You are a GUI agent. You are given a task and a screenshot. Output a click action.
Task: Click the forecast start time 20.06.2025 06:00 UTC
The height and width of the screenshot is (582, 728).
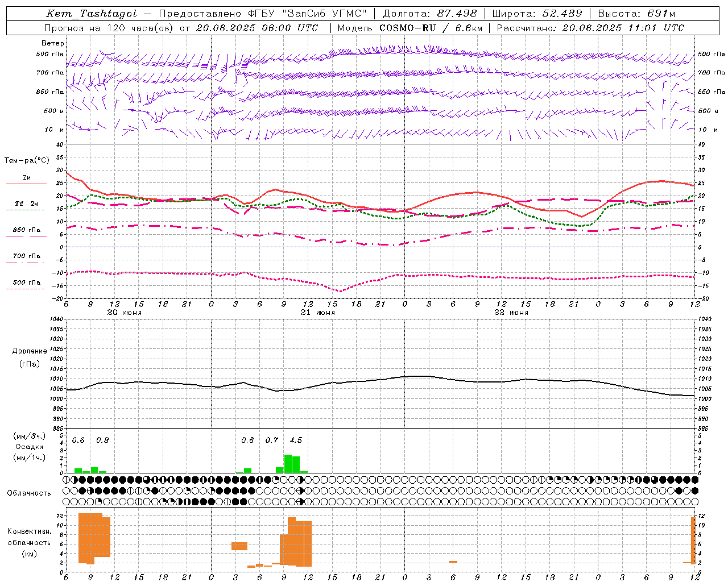coord(257,28)
